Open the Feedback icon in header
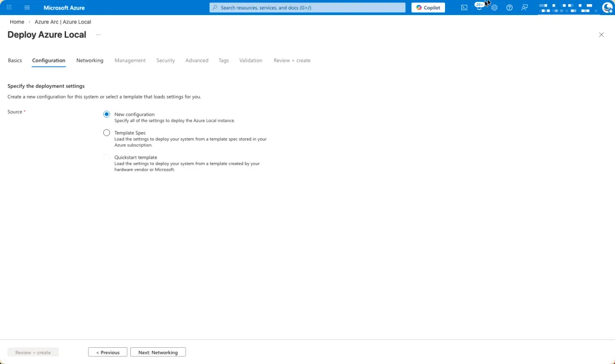 [525, 8]
